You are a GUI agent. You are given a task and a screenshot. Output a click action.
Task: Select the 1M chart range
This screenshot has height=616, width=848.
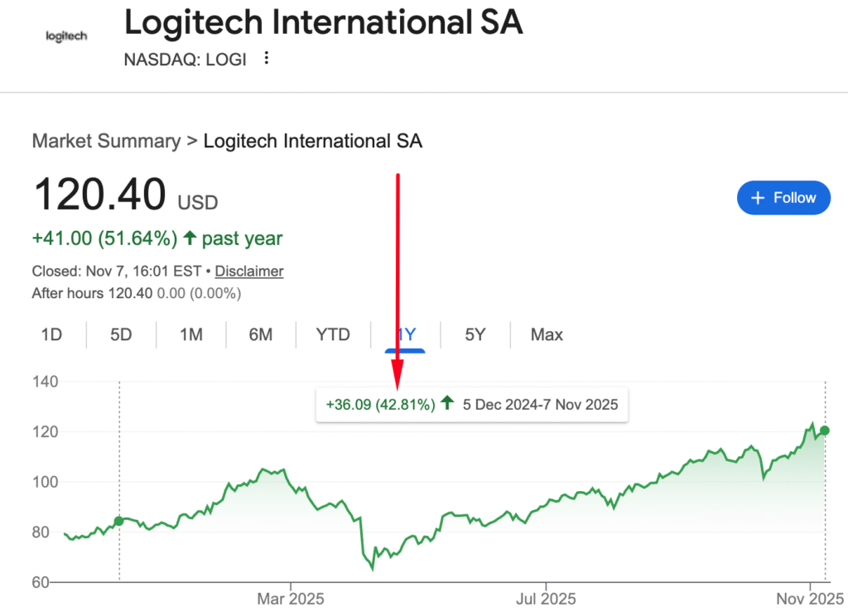190,334
